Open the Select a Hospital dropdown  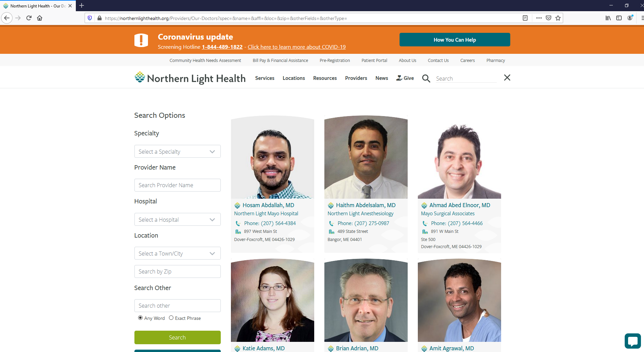(177, 219)
